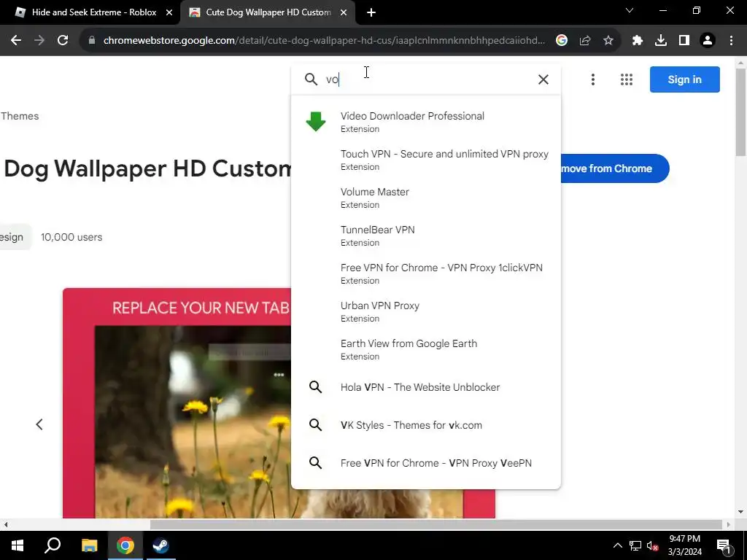Show previous screenshot with left chevron
The height and width of the screenshot is (560, 747).
39,424
